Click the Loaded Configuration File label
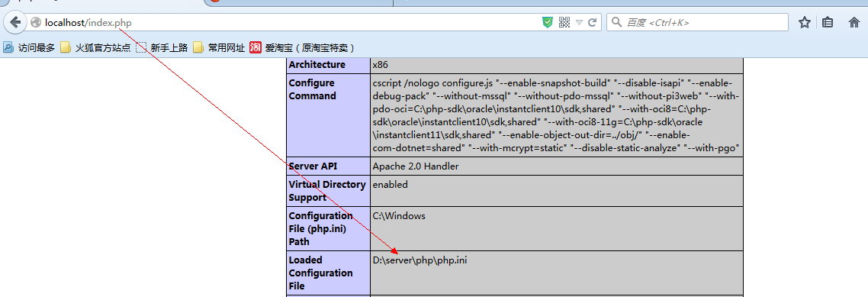Screen dimensions: 868x297 pyautogui.click(x=320, y=273)
